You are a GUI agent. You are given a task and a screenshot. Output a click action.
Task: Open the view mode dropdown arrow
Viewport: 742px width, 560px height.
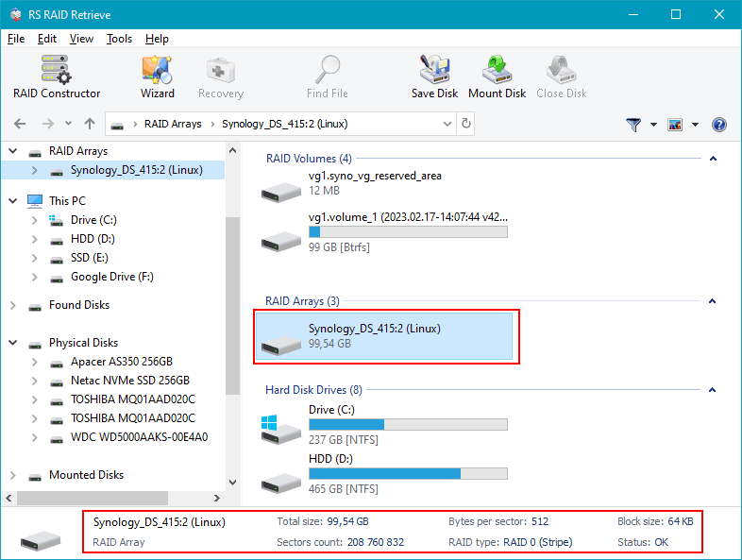click(x=695, y=125)
